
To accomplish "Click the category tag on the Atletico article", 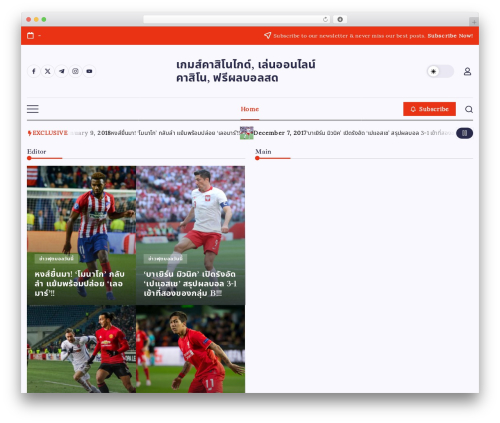I will [56, 259].
